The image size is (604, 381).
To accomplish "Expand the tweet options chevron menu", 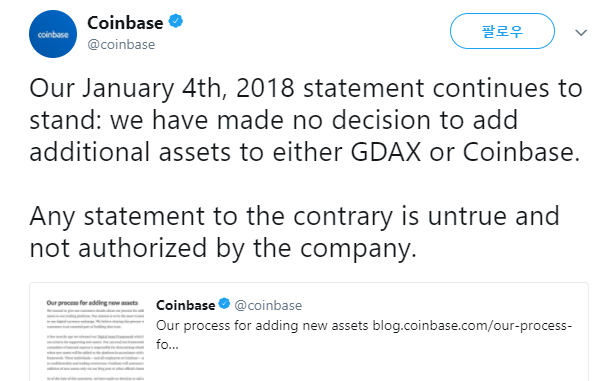I will (581, 33).
